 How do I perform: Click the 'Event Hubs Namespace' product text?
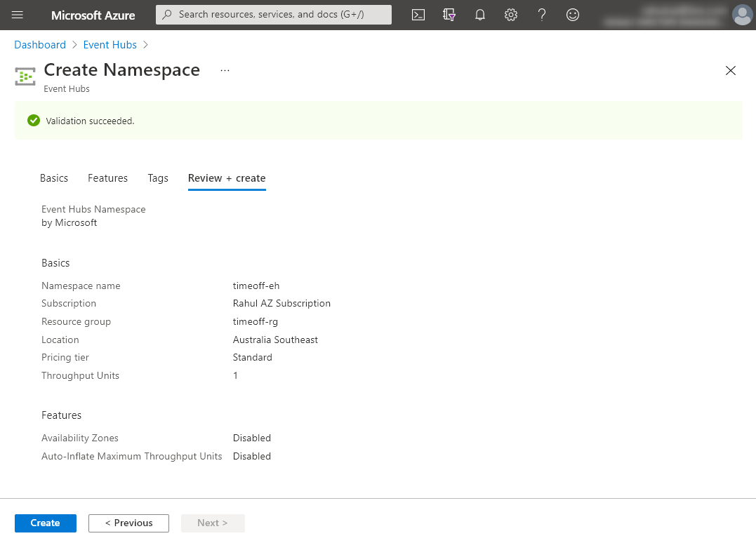pos(93,210)
